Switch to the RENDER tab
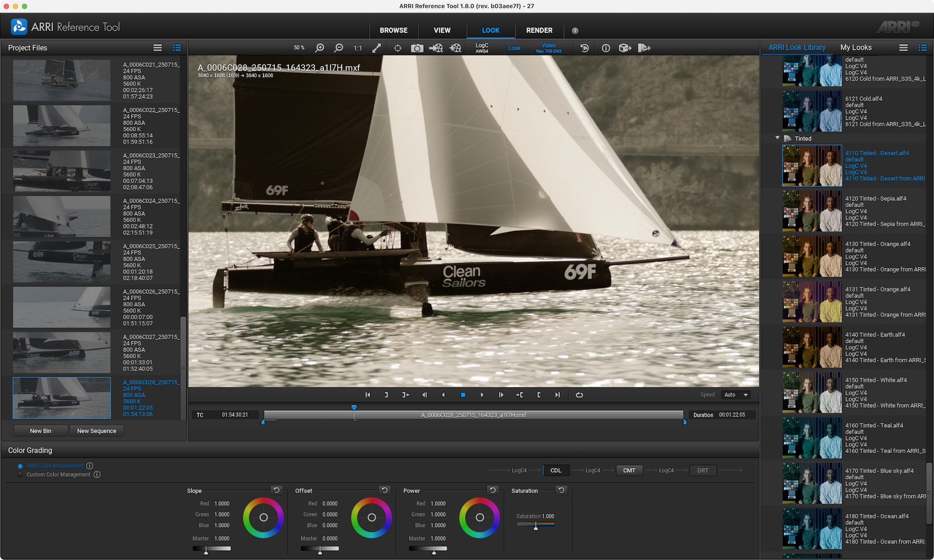The image size is (934, 560). click(x=539, y=30)
